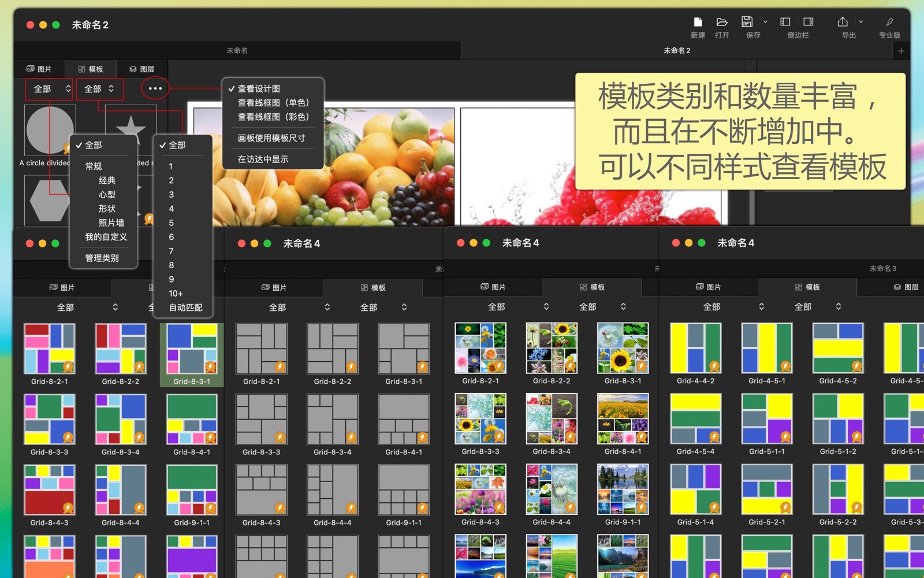Click the 新建 new document icon
Screen dimensions: 924x578
[698, 22]
